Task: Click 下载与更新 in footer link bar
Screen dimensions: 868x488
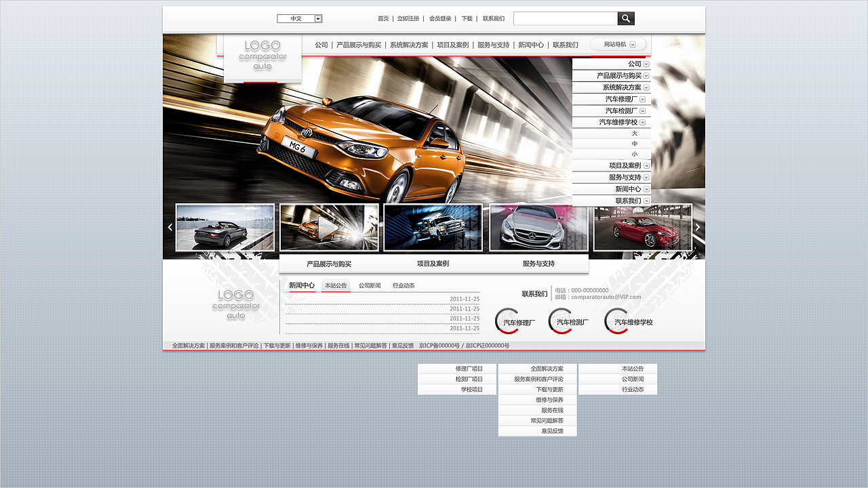Action: tap(277, 346)
